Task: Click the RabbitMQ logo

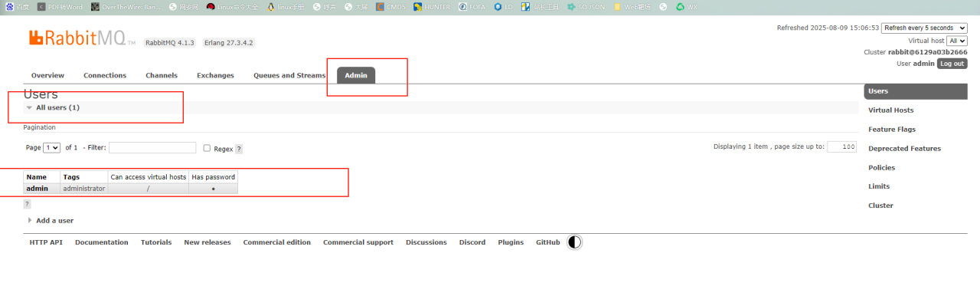Action: (82, 38)
